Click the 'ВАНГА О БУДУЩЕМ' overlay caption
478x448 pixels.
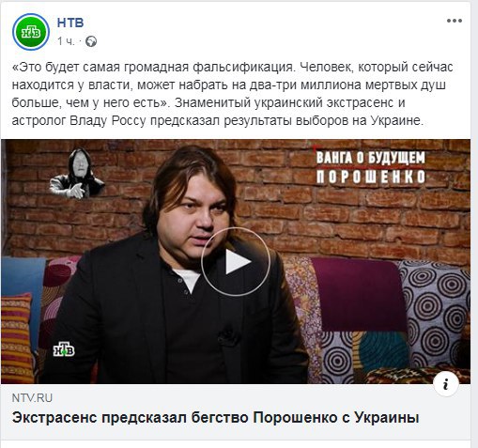pyautogui.click(x=371, y=158)
